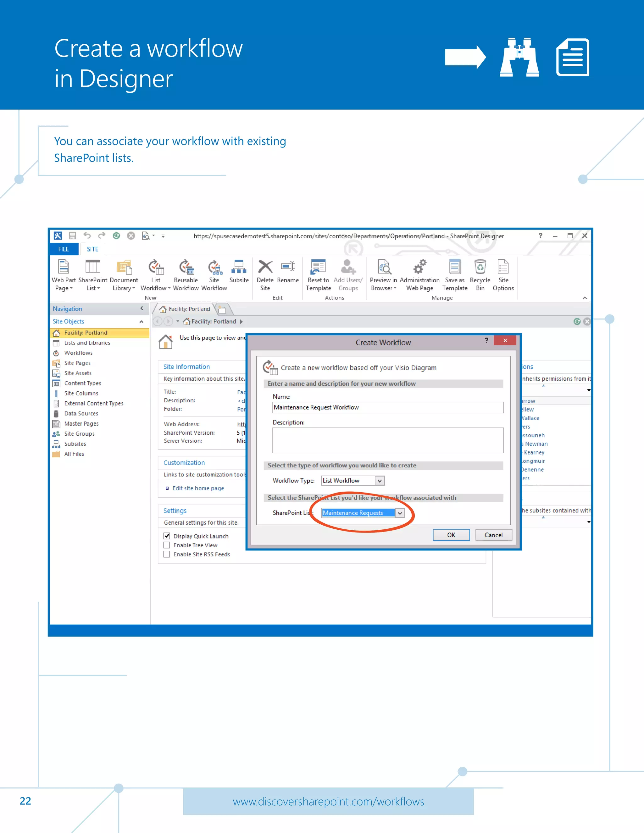Select the SITE ribbon tab
Viewport: 644px width, 833px height.
[93, 249]
